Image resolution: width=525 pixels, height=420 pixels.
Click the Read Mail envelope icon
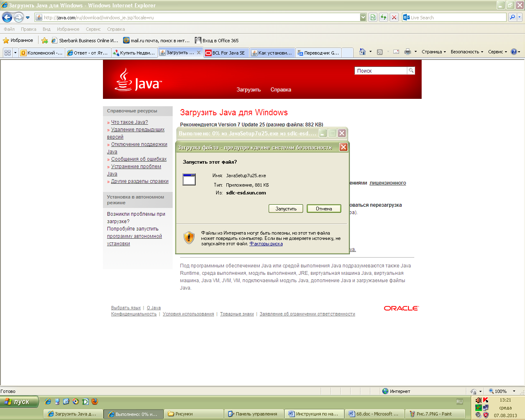pyautogui.click(x=396, y=52)
